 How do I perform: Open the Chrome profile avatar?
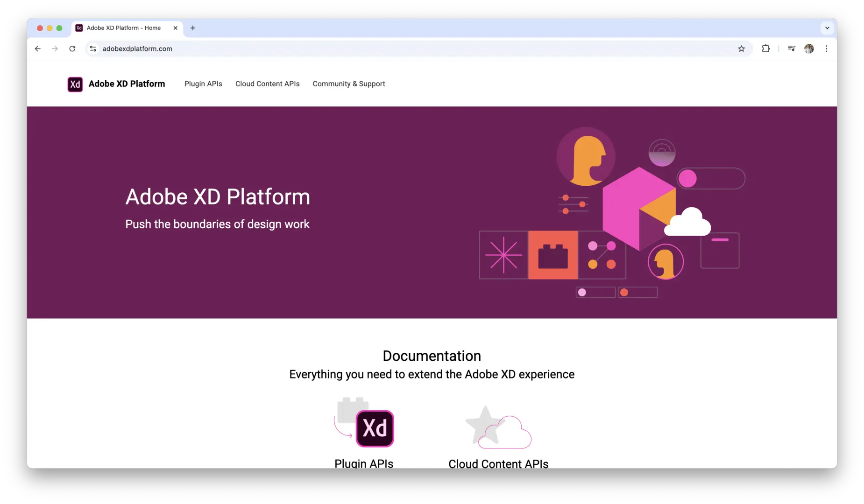tap(809, 49)
